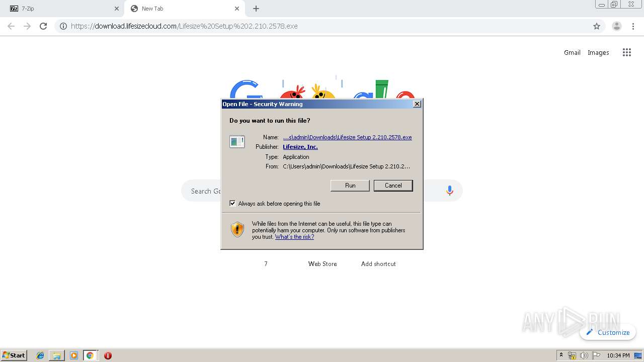
Task: Open a new browser tab with plus button
Action: (x=256, y=9)
